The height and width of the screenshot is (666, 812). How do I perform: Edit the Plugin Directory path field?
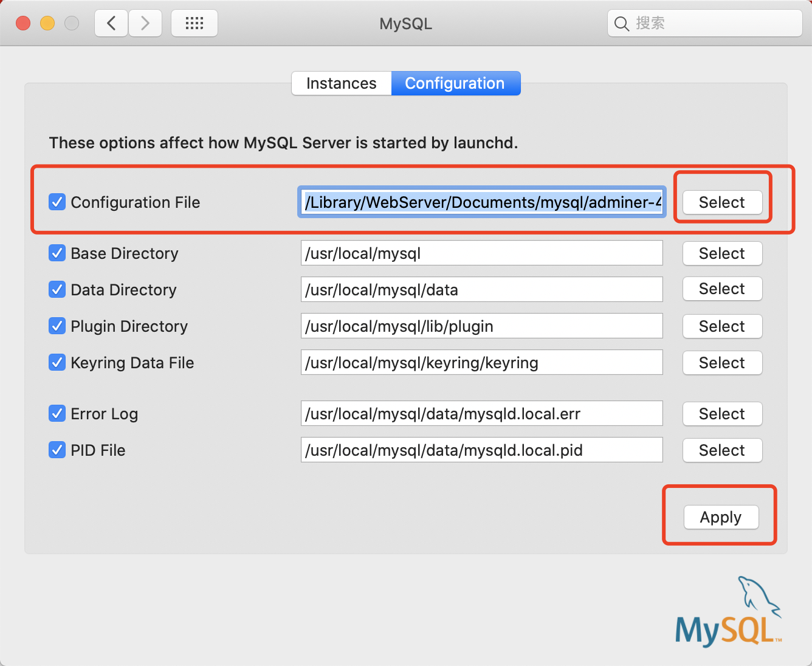click(482, 326)
